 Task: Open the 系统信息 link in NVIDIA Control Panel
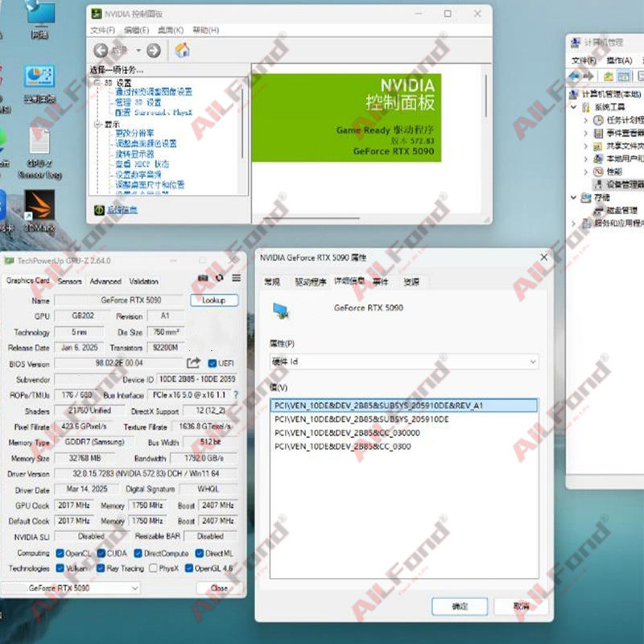pyautogui.click(x=122, y=210)
